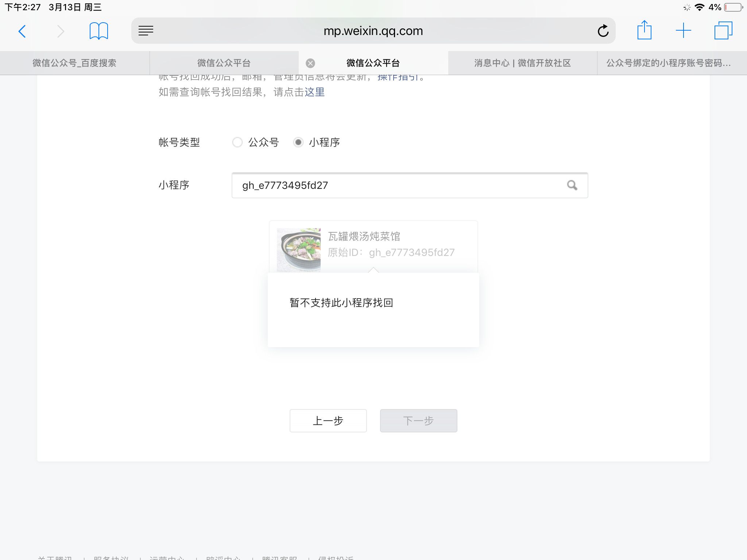This screenshot has height=560, width=747.
Task: Close the active 微信公众平台 tab
Action: click(x=310, y=63)
